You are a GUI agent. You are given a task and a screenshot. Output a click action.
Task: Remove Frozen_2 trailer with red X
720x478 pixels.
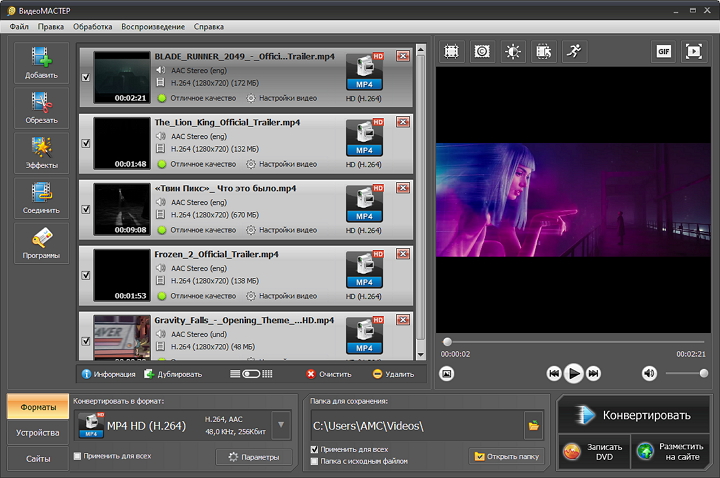(403, 254)
